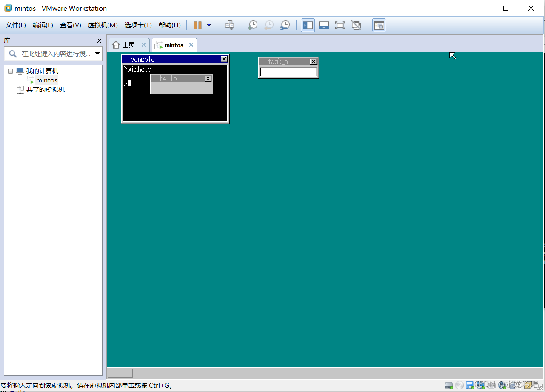
Task: Open the power options dropdown arrow
Action: [x=209, y=25]
